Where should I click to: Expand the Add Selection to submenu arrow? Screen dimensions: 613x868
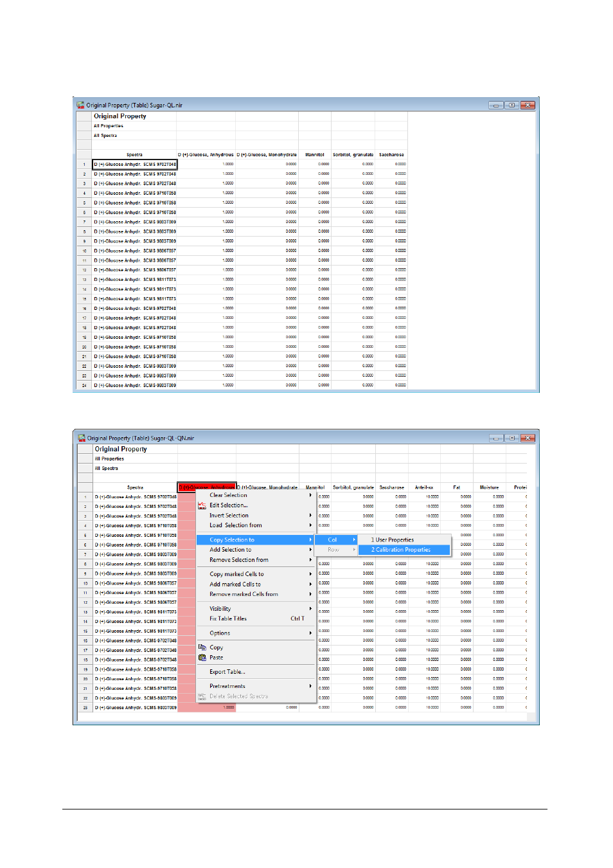pyautogui.click(x=310, y=550)
